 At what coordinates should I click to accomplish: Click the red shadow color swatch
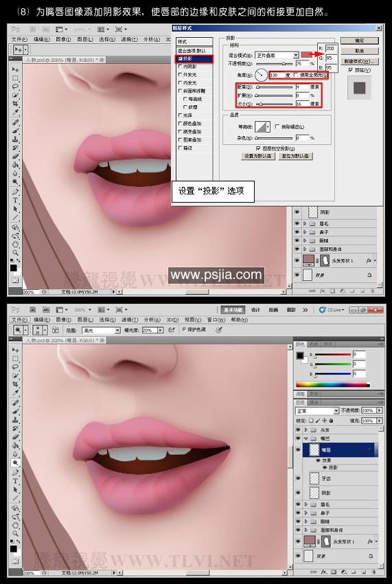point(308,55)
